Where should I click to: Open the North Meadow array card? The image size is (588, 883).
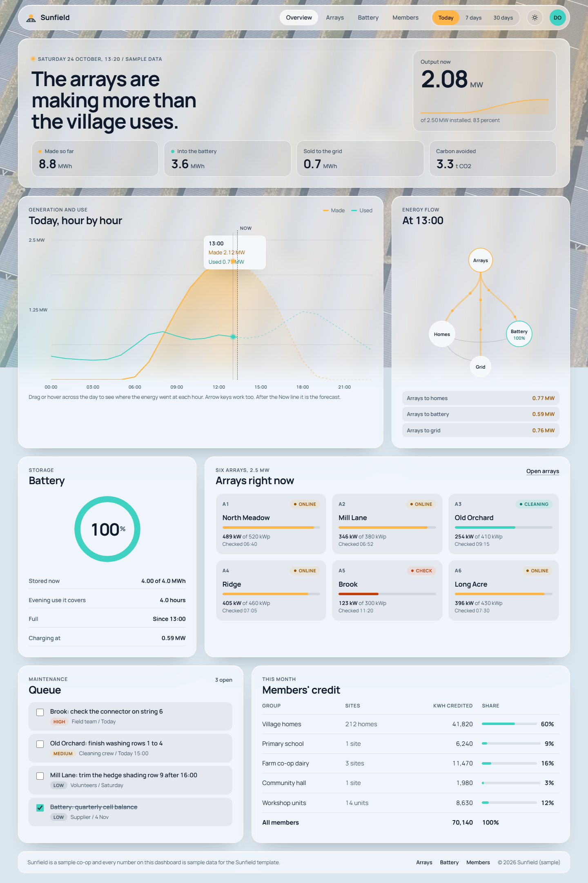[x=271, y=524]
